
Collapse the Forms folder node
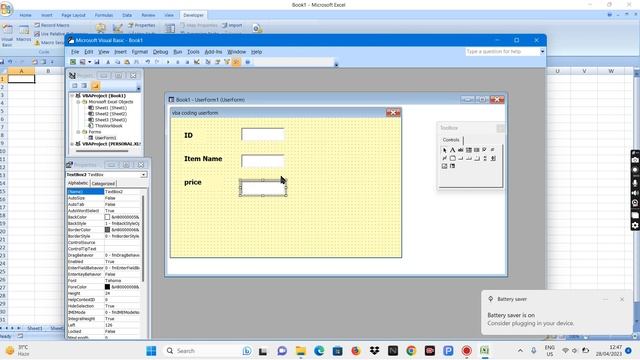point(78,132)
